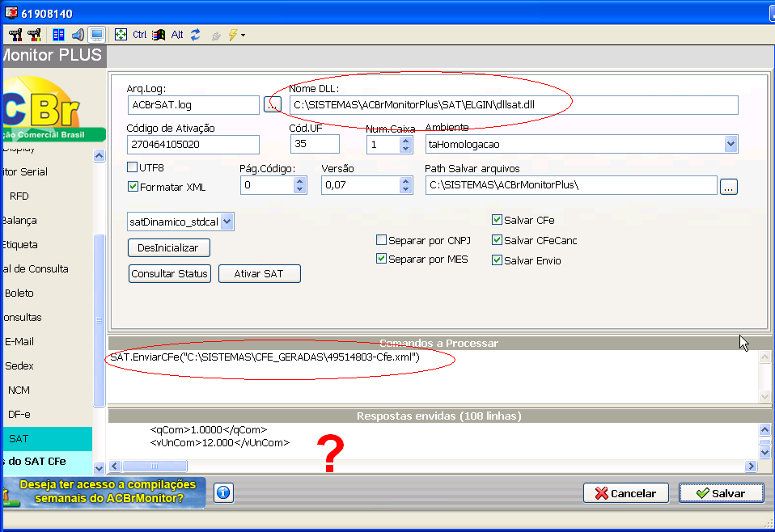Select the SAT sidebar item
Screen dimensions: 775x532
[48, 439]
